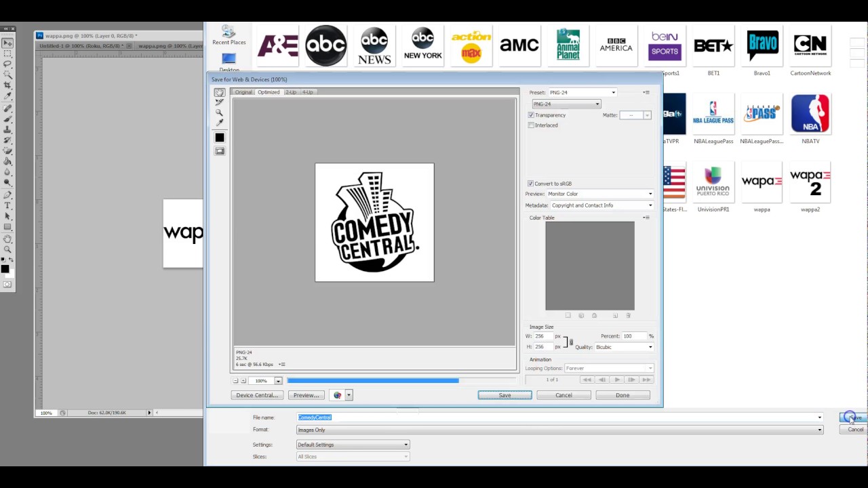Click the foreground color swatch in Photoshop toolbar
The width and height of the screenshot is (868, 488).
pyautogui.click(x=5, y=268)
